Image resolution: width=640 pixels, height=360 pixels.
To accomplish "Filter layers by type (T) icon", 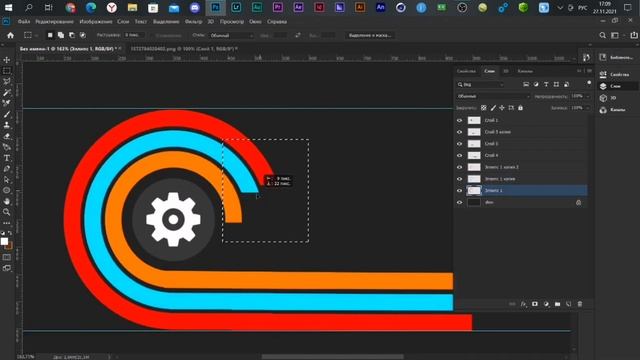I will coord(546,84).
